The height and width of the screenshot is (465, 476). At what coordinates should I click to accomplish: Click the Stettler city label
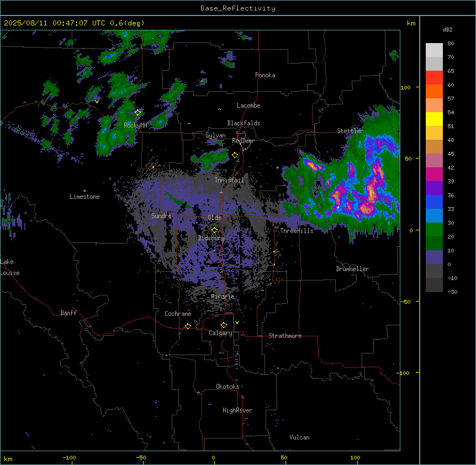click(x=350, y=131)
